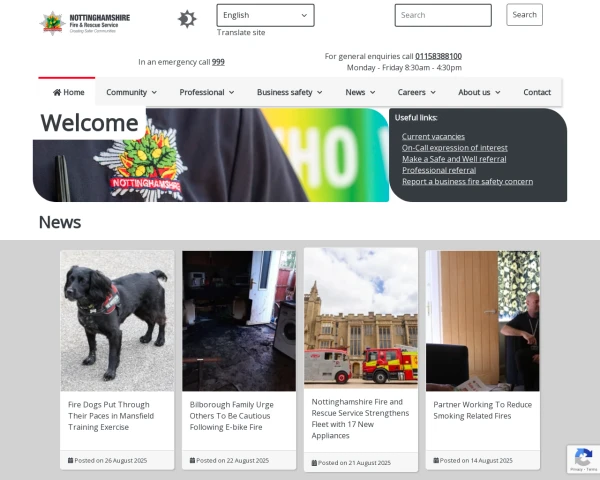Click the 'Translate site' label

241,33
